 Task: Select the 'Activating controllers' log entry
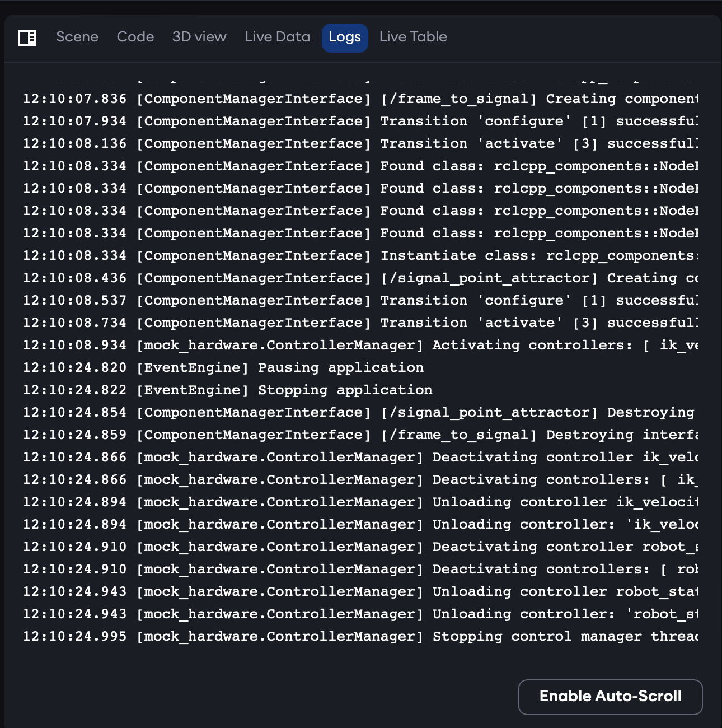[532, 346]
